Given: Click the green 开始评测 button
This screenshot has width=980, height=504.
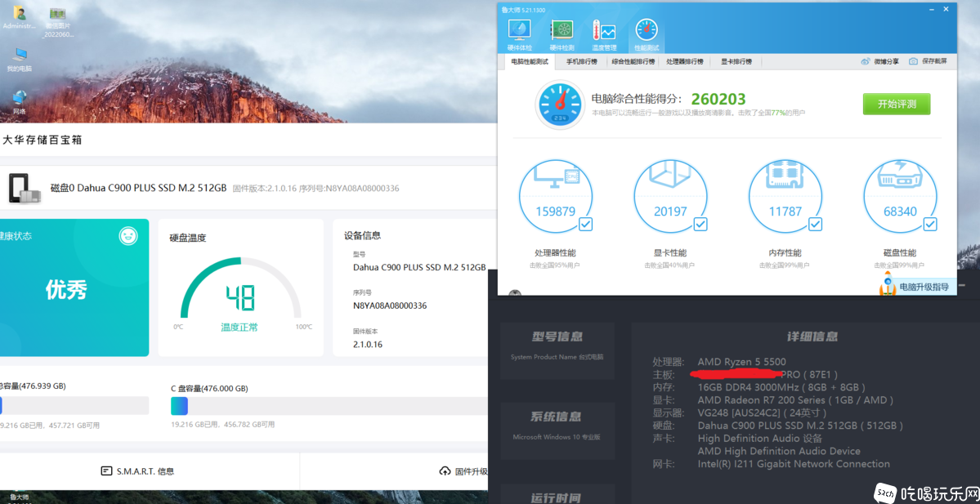Looking at the screenshot, I should (897, 104).
